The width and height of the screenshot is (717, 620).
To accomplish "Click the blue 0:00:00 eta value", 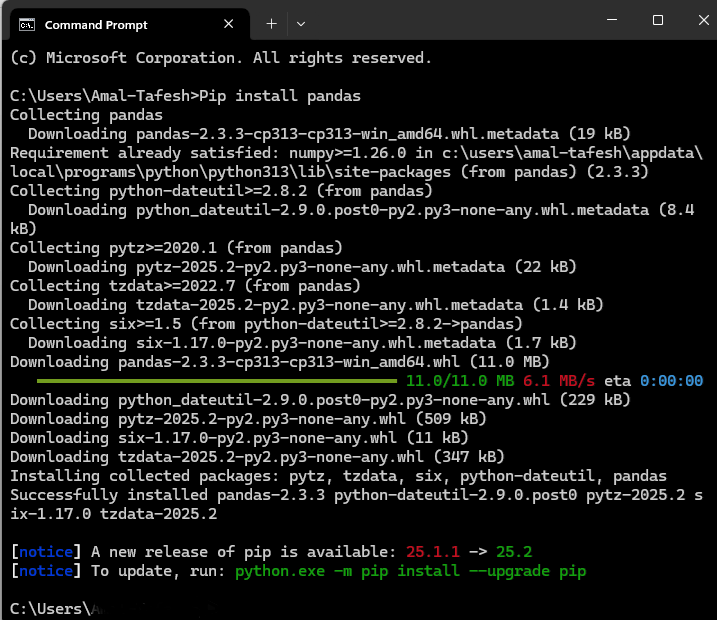I will (x=671, y=381).
